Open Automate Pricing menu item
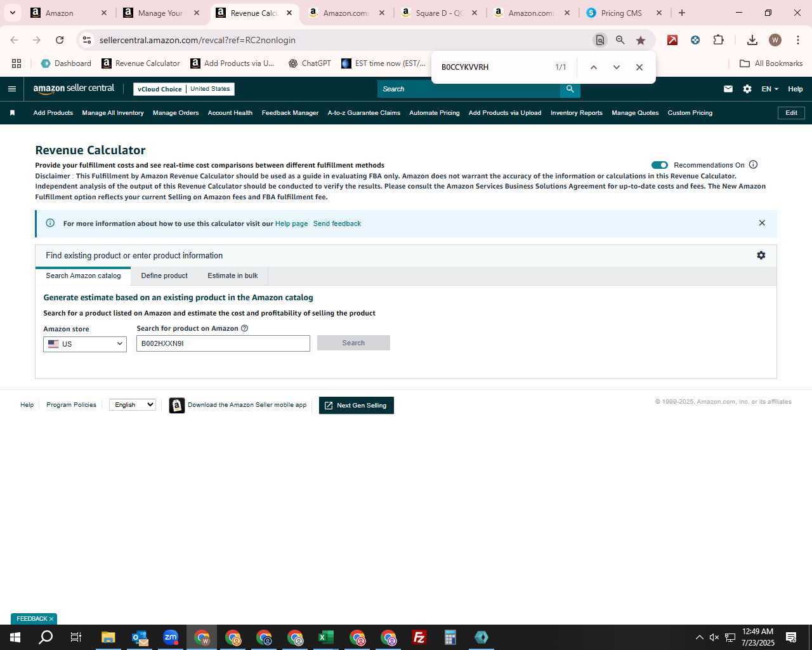This screenshot has width=812, height=650. [x=435, y=113]
